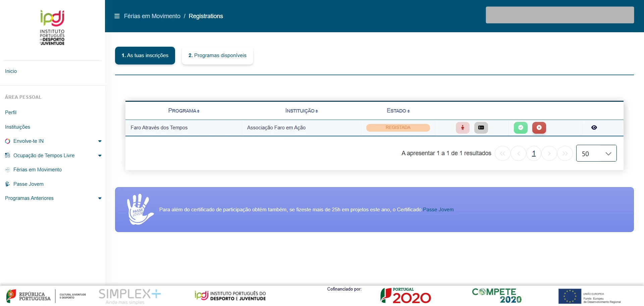Click the Envolve-te IN circular icon
This screenshot has width=644, height=306.
pos(8,141)
